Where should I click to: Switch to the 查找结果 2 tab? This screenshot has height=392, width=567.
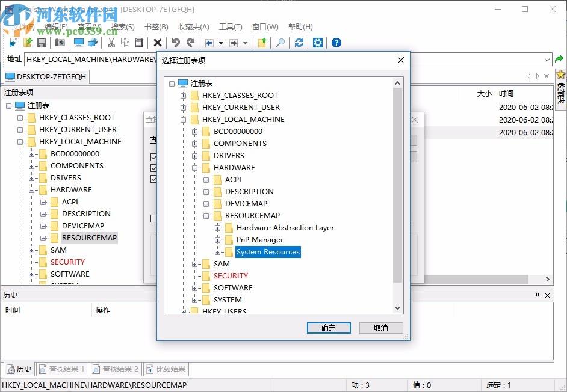coord(116,369)
